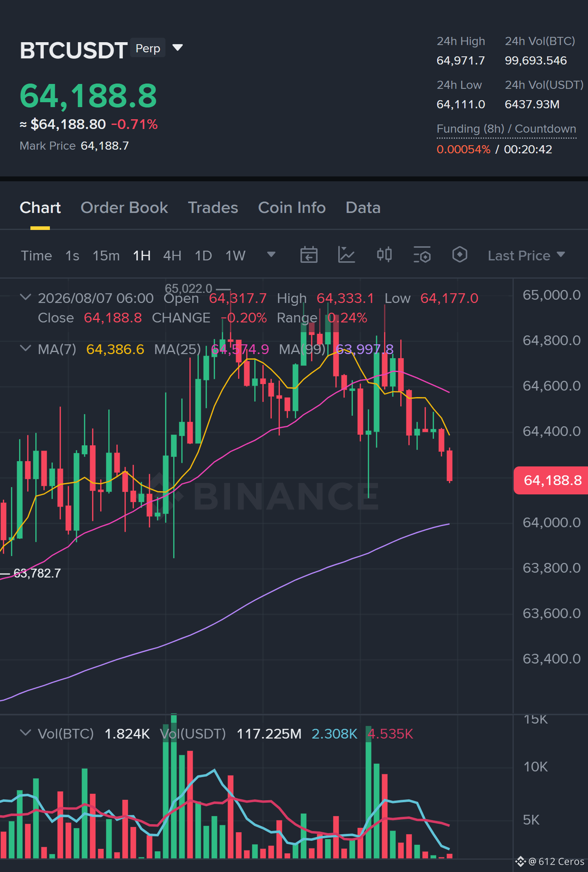Select the 4H interval
Screen dimensions: 588x872
[x=172, y=256]
